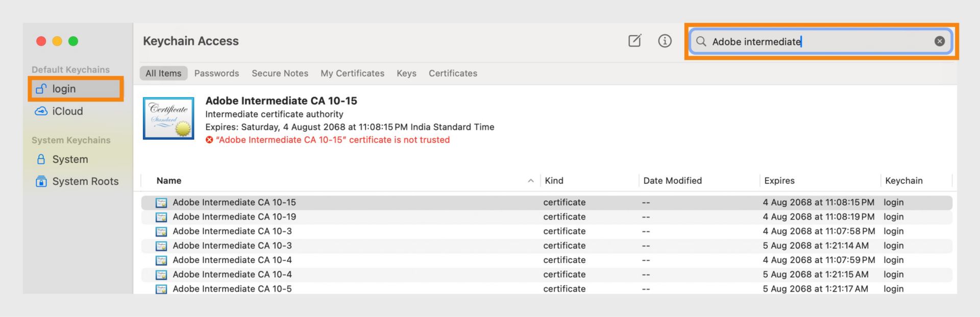Image resolution: width=980 pixels, height=317 pixels.
Task: Show the Certificates tab
Action: 453,74
